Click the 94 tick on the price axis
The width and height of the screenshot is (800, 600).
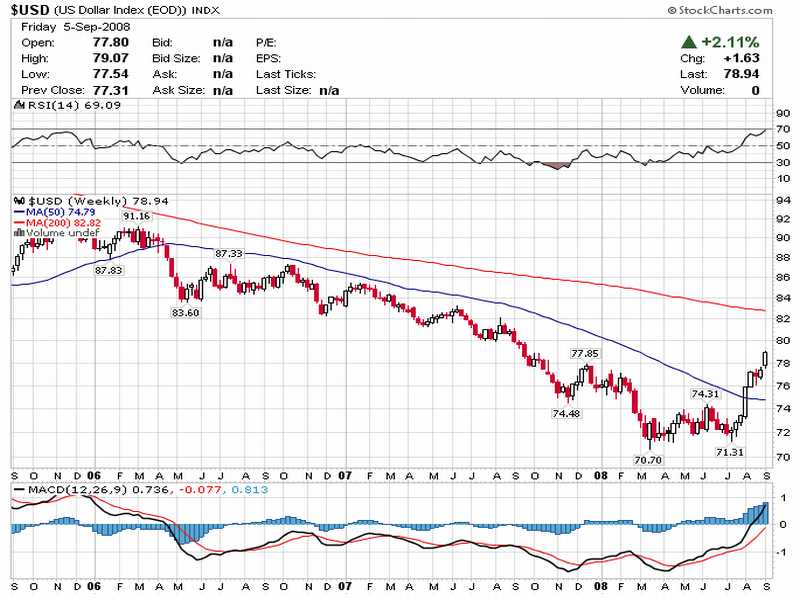tap(783, 199)
